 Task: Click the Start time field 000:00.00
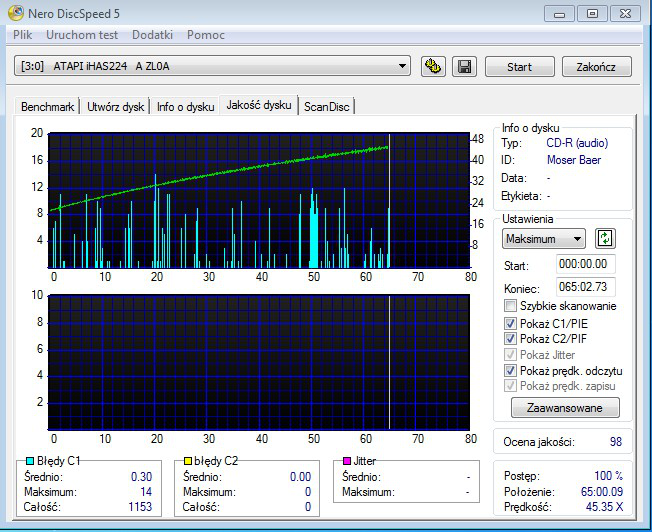point(585,264)
